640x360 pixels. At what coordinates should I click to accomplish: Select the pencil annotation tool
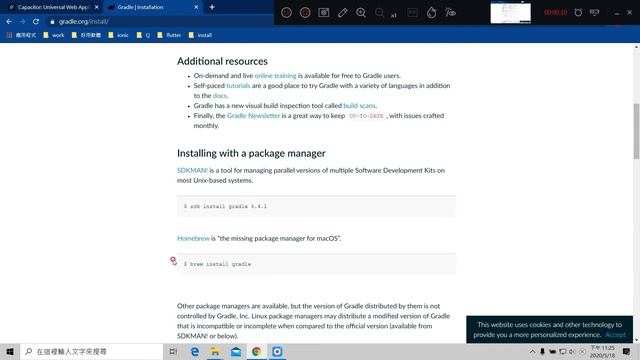tap(342, 13)
